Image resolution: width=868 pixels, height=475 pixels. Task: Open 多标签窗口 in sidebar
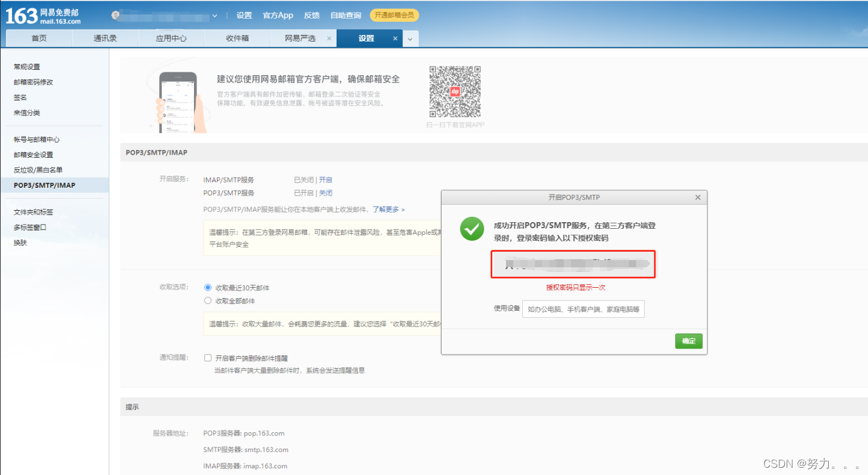click(x=30, y=228)
